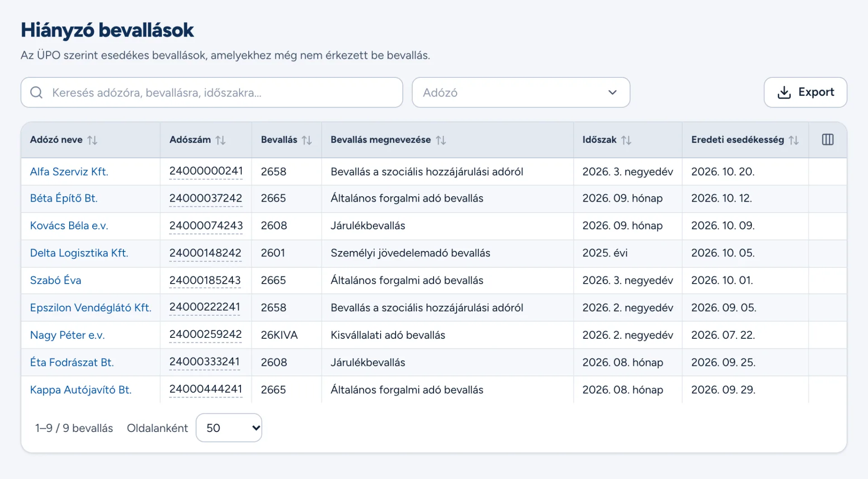Open the Adózó filter dropdown

[x=521, y=92]
